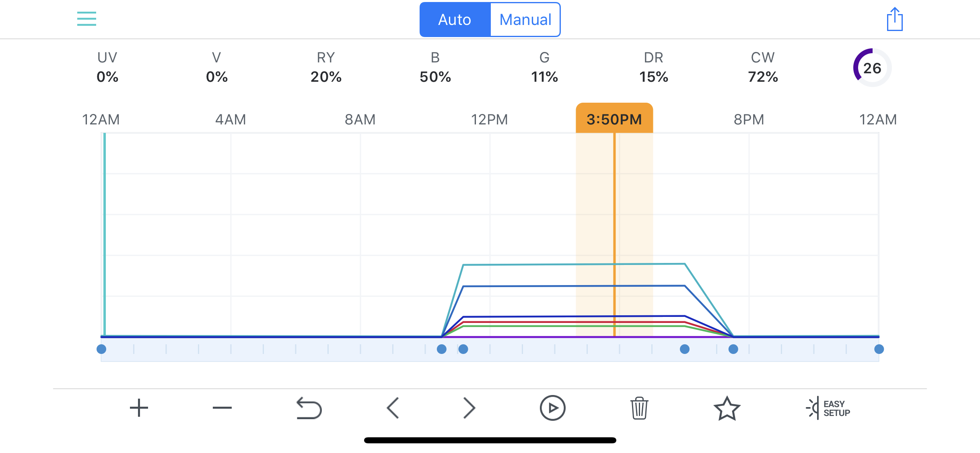
Task: Select the RY channel at 20%
Action: 326,67
